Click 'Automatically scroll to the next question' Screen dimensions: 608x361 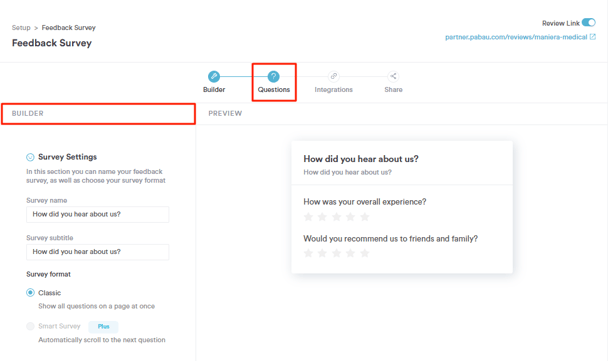(x=102, y=340)
